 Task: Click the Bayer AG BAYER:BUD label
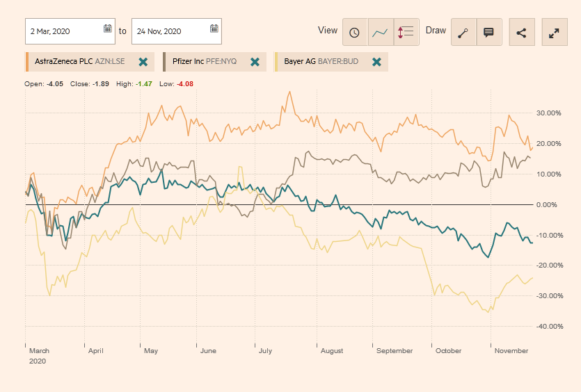click(x=321, y=62)
